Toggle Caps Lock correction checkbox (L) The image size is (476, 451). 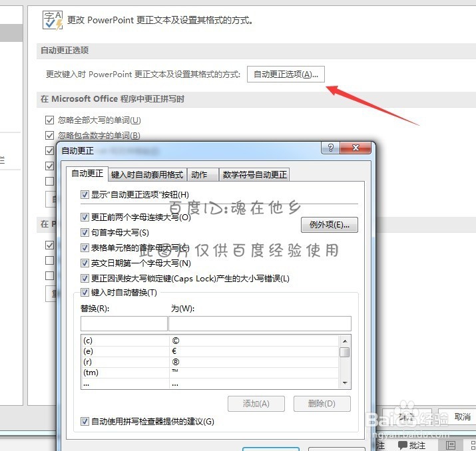[85, 278]
